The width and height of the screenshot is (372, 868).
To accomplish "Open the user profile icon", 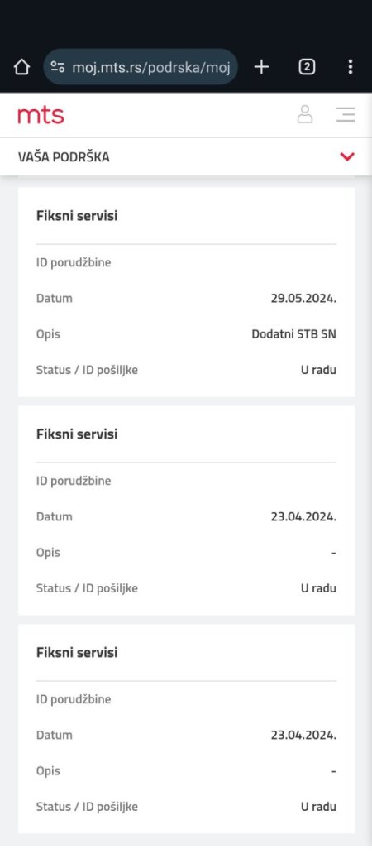I will [x=304, y=114].
